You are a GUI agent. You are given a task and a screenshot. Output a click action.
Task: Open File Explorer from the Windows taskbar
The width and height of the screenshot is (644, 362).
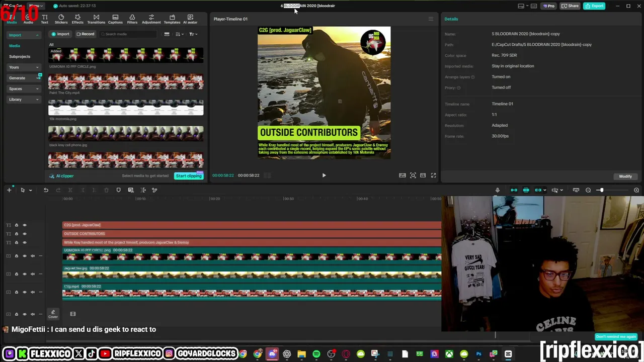[x=301, y=354]
